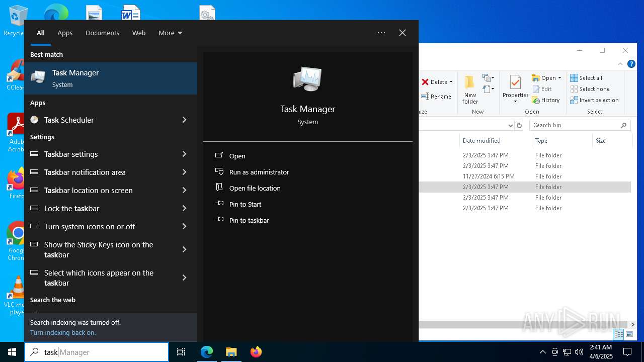Click Open file location icon
The width and height of the screenshot is (644, 362).
tap(219, 188)
